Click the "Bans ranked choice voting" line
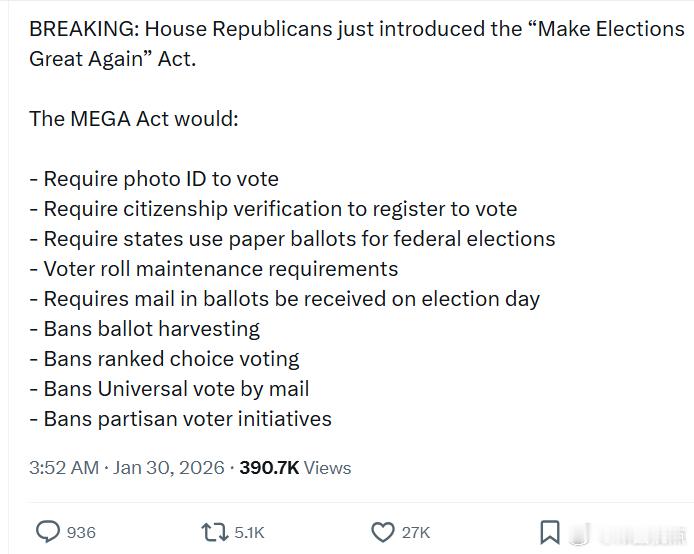This screenshot has width=694, height=554. tap(164, 359)
